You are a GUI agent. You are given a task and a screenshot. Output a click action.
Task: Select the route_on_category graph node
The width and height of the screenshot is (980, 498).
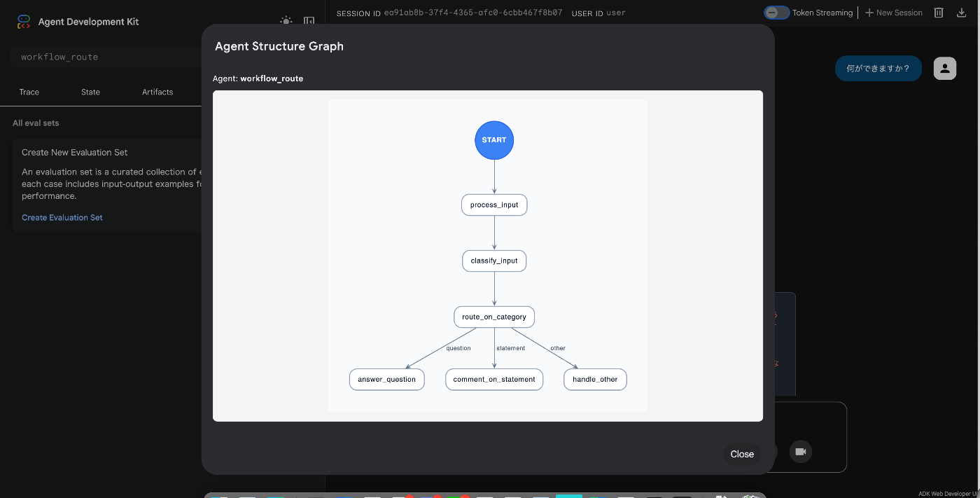(x=494, y=317)
